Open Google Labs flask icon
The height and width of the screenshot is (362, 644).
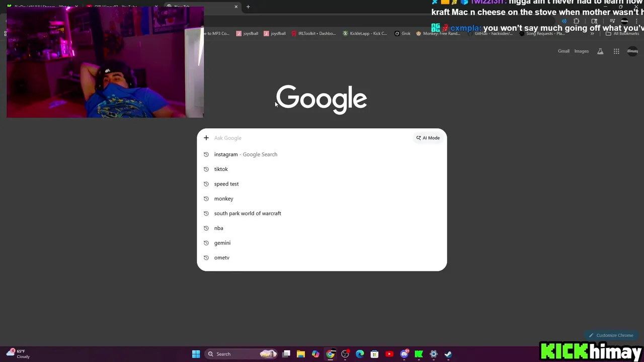click(600, 51)
